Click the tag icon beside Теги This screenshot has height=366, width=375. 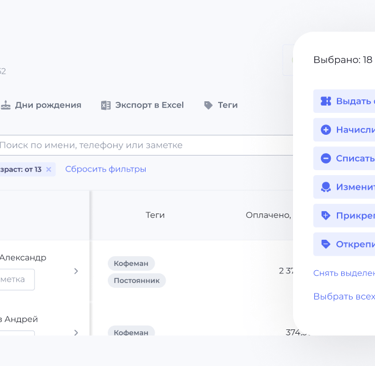[208, 105]
